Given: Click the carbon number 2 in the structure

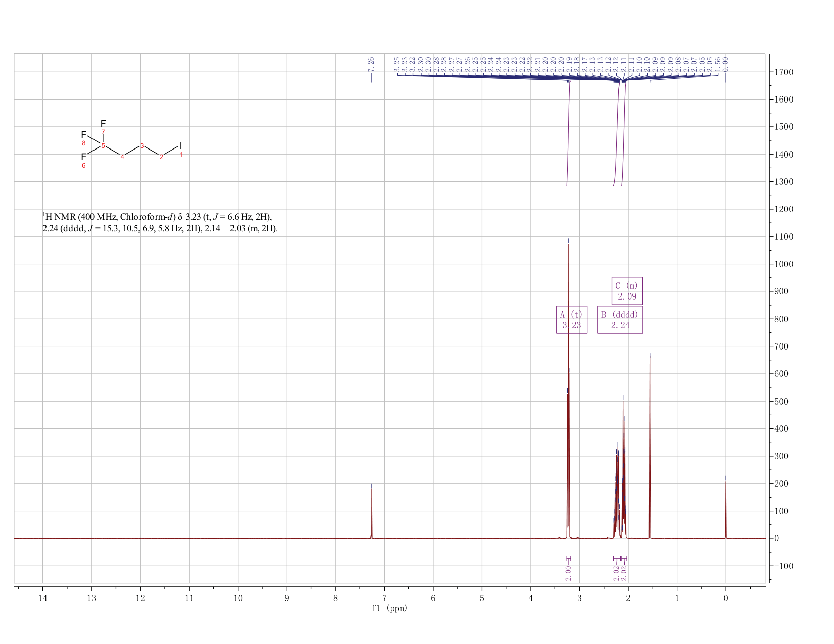Looking at the screenshot, I should (x=161, y=157).
